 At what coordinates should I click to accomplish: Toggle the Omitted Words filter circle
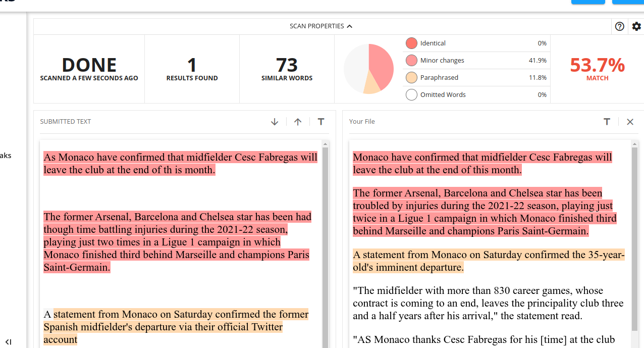click(411, 95)
